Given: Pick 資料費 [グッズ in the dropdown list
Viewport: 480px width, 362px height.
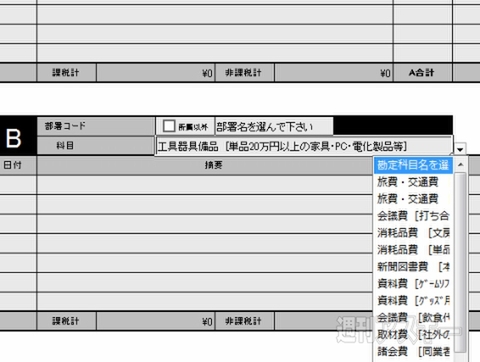Looking at the screenshot, I should coord(413,300).
